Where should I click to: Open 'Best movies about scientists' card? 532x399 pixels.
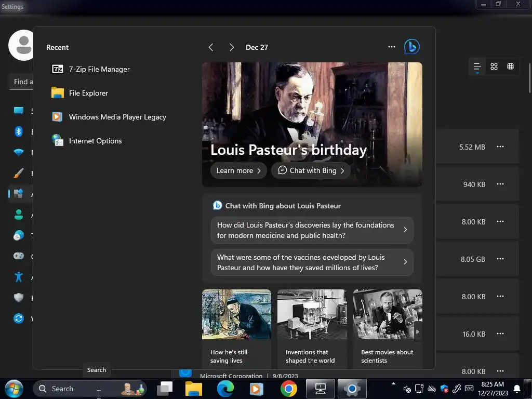388,329
